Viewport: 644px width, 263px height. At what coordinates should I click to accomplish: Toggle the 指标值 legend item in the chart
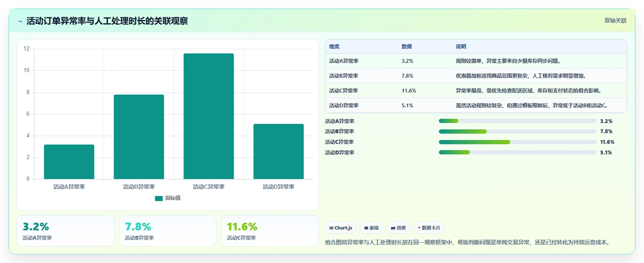168,198
